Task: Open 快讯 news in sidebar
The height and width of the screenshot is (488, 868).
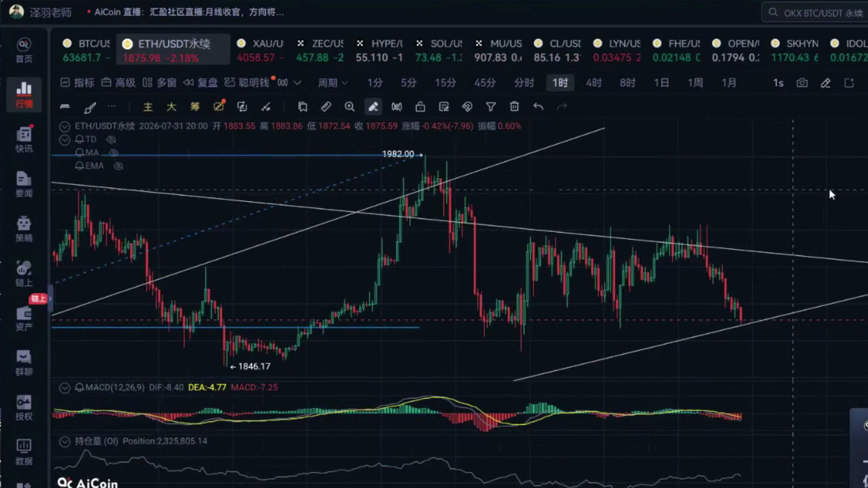Action: [x=24, y=140]
